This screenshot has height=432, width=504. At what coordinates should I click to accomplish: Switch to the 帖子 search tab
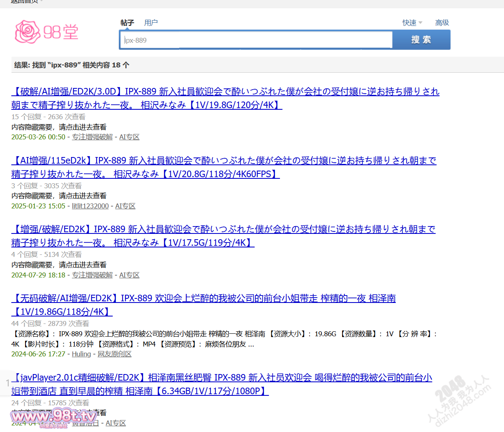[127, 23]
